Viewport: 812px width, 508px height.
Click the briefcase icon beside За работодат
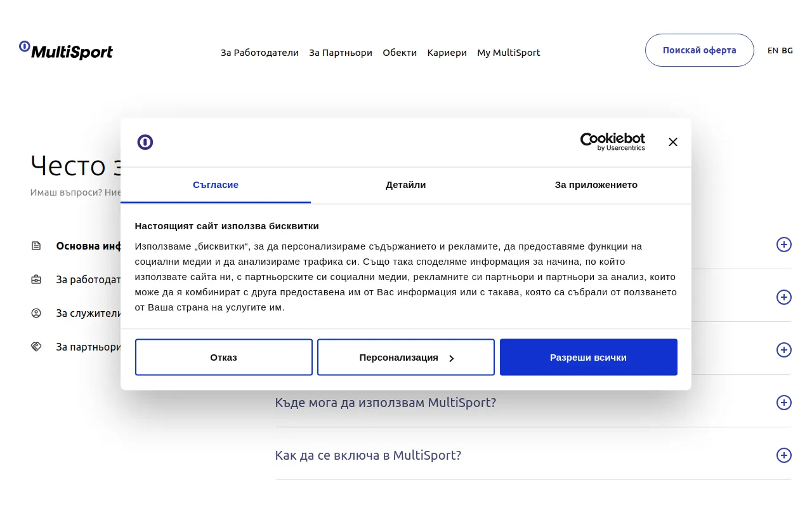36,279
